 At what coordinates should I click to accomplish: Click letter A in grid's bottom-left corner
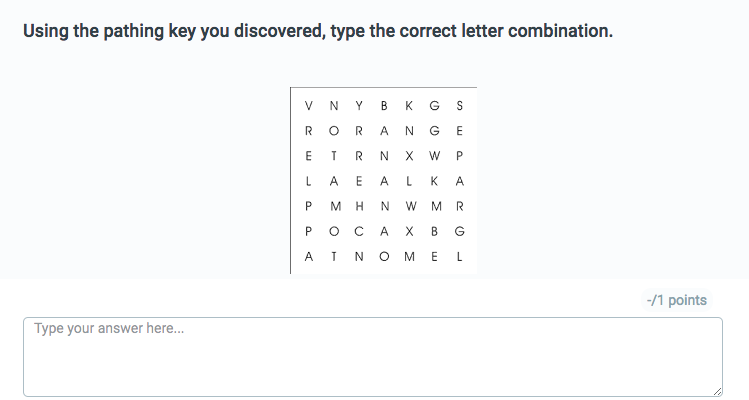[x=308, y=256]
